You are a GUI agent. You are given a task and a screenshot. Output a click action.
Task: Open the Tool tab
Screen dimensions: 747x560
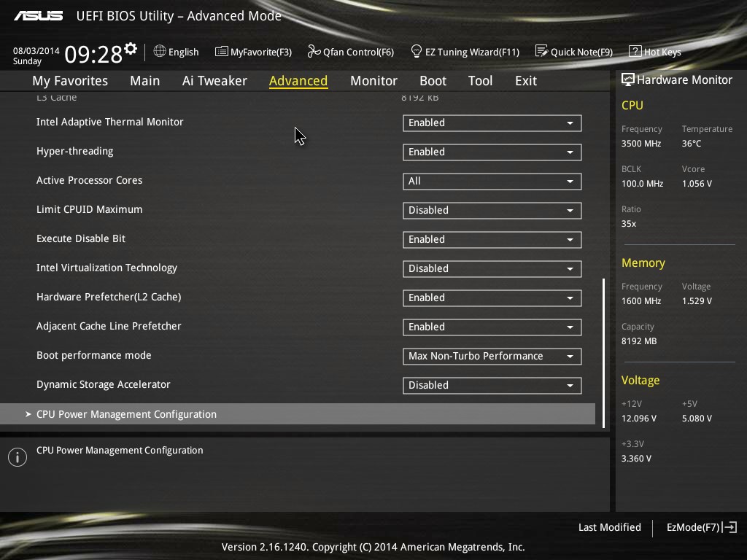tap(480, 81)
